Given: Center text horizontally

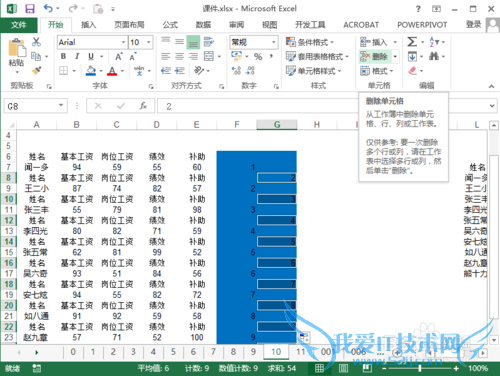Looking at the screenshot, I should [x=179, y=56].
